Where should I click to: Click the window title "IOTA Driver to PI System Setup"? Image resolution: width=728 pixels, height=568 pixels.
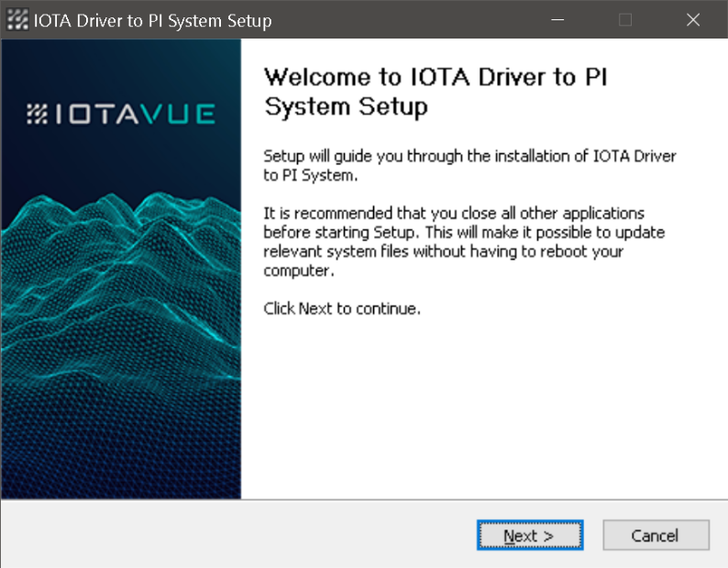point(153,21)
